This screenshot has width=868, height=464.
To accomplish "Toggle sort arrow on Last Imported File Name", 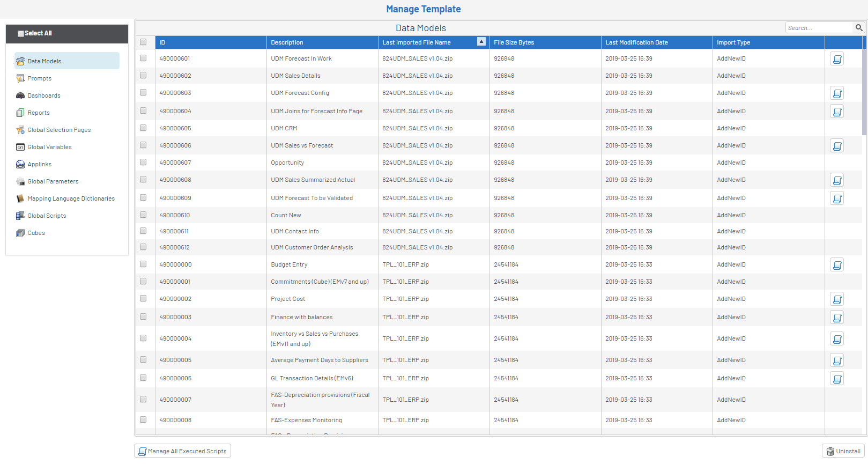I will tap(481, 42).
